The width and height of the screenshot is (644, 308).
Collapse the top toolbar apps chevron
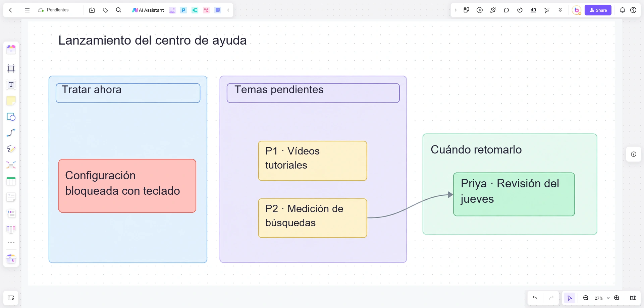[x=228, y=10]
